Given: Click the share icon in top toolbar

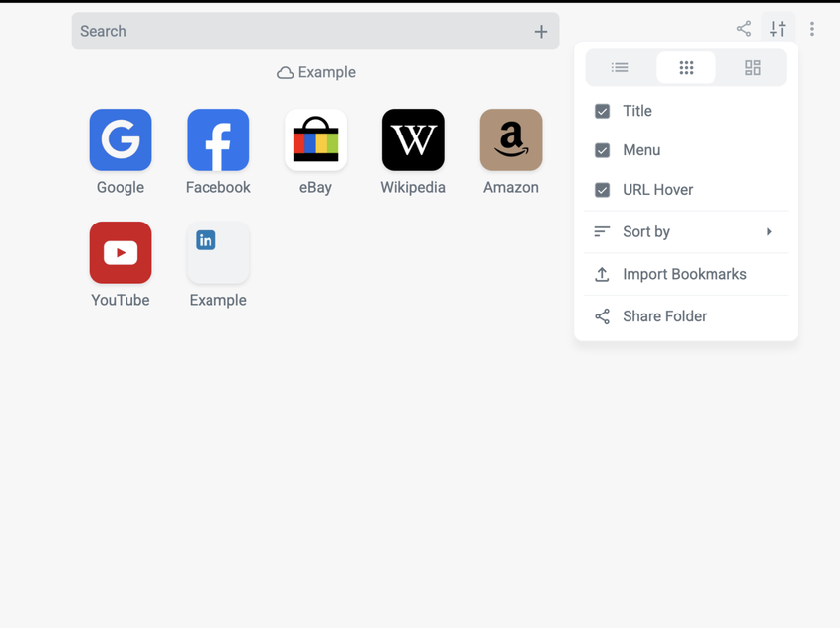Looking at the screenshot, I should [x=743, y=29].
